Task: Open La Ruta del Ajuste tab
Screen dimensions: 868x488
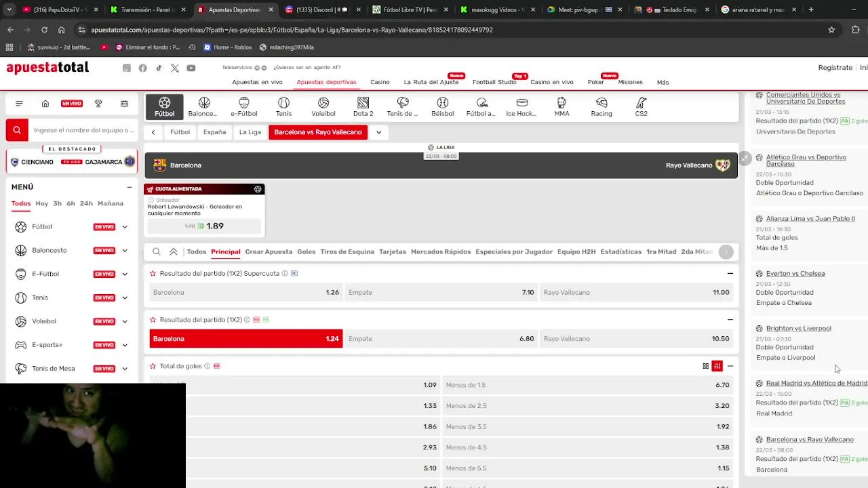Action: [x=431, y=82]
